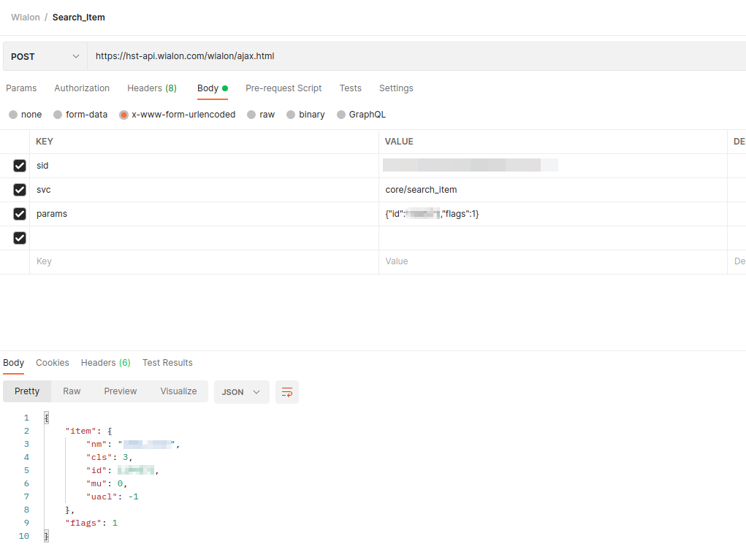Disable the params row checkbox

coord(20,214)
